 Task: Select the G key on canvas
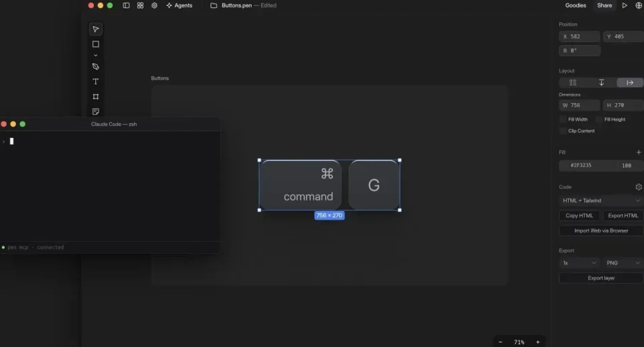[374, 185]
